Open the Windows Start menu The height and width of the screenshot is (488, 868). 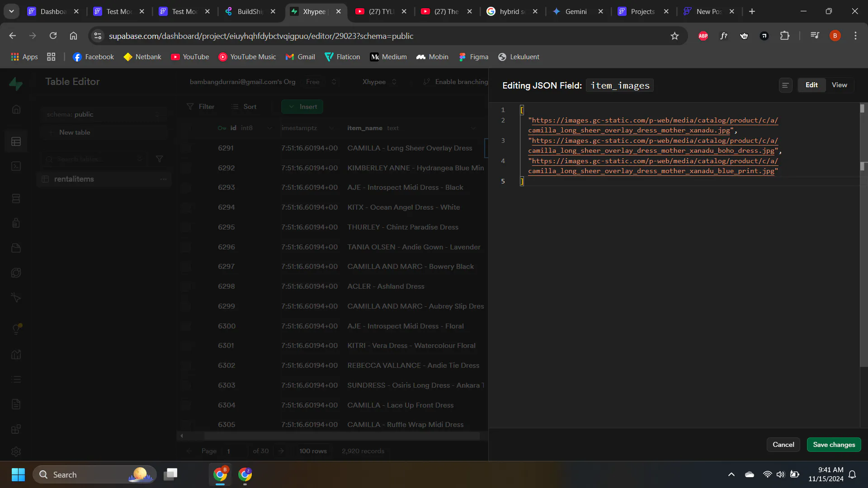tap(18, 474)
